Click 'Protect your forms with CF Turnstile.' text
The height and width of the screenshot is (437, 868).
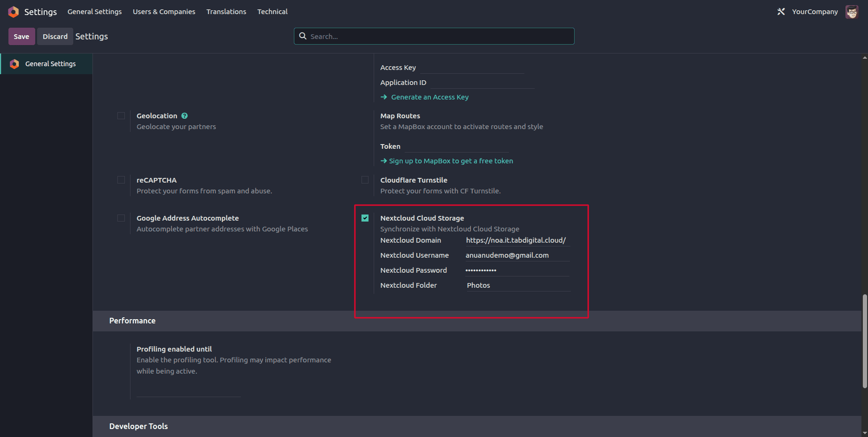[440, 191]
